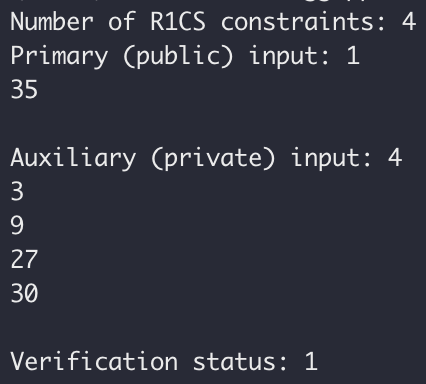Click the word 'Primary'
Image resolution: width=426 pixels, height=384 pixels.
[x=59, y=56]
